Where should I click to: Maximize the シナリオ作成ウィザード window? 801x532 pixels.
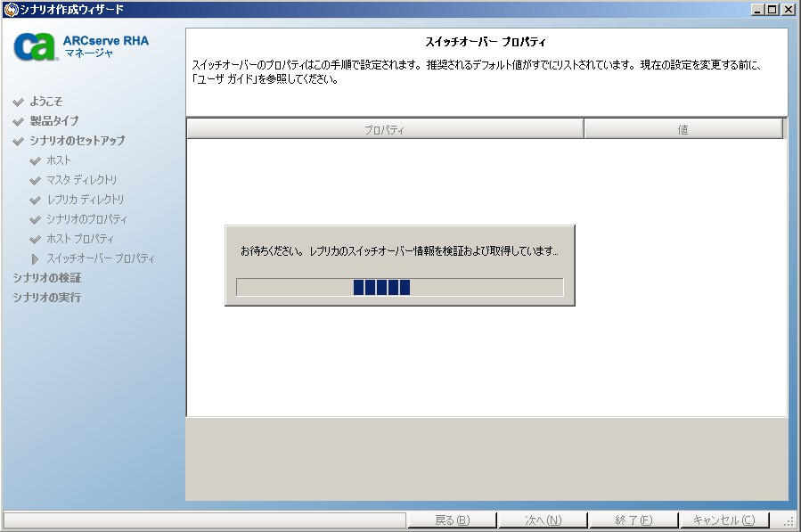point(772,10)
